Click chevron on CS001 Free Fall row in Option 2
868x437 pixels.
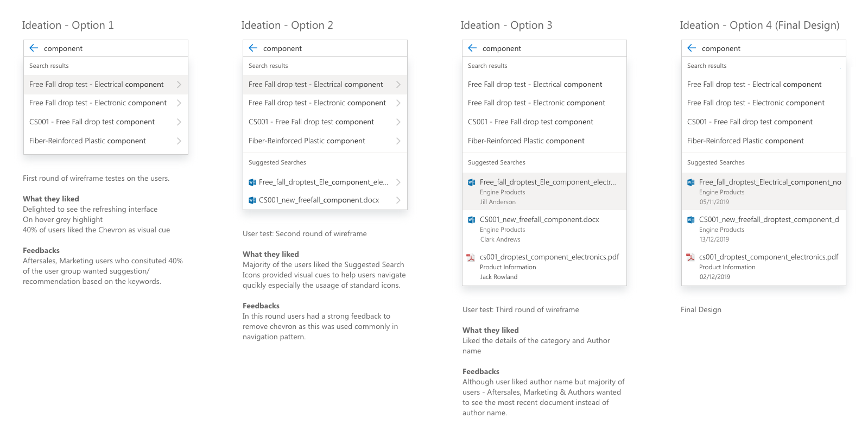(398, 122)
